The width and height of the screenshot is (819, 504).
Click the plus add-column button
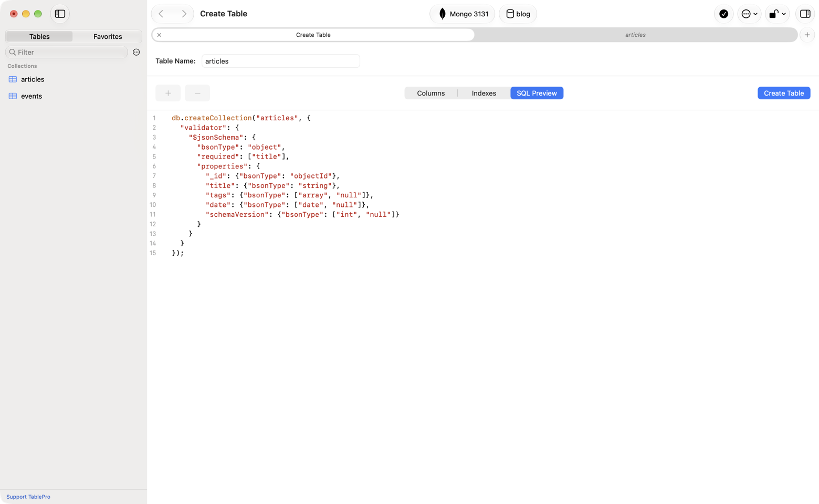(x=168, y=93)
